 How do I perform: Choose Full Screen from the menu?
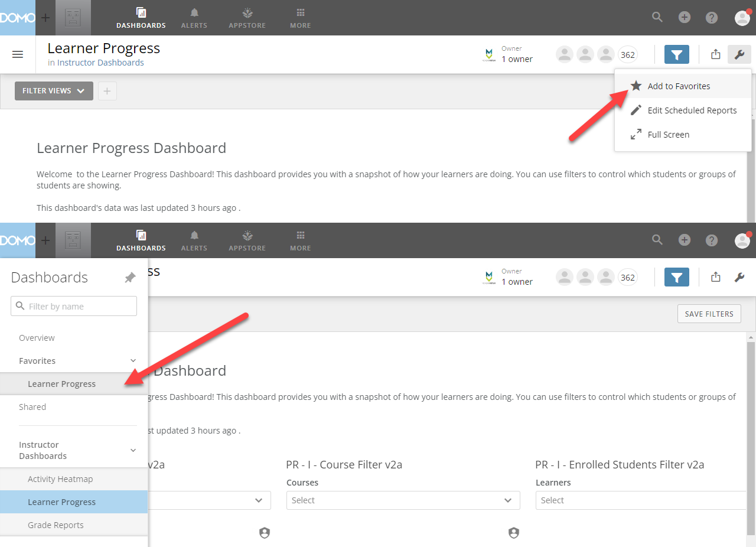click(669, 134)
